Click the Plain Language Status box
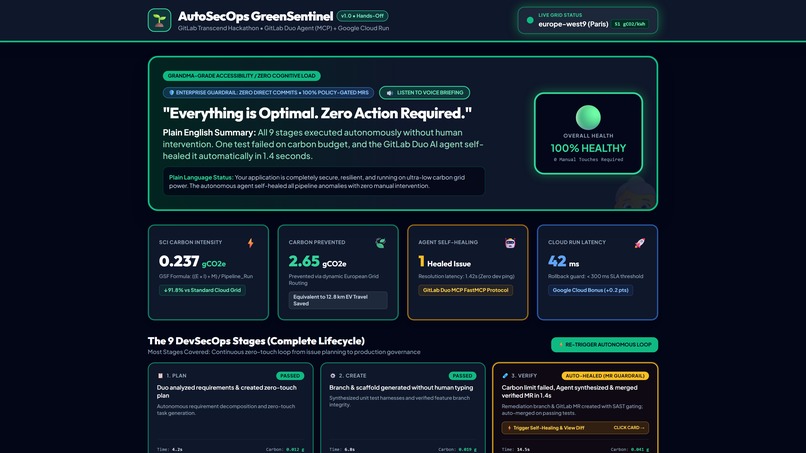The width and height of the screenshot is (806, 453). (x=323, y=182)
